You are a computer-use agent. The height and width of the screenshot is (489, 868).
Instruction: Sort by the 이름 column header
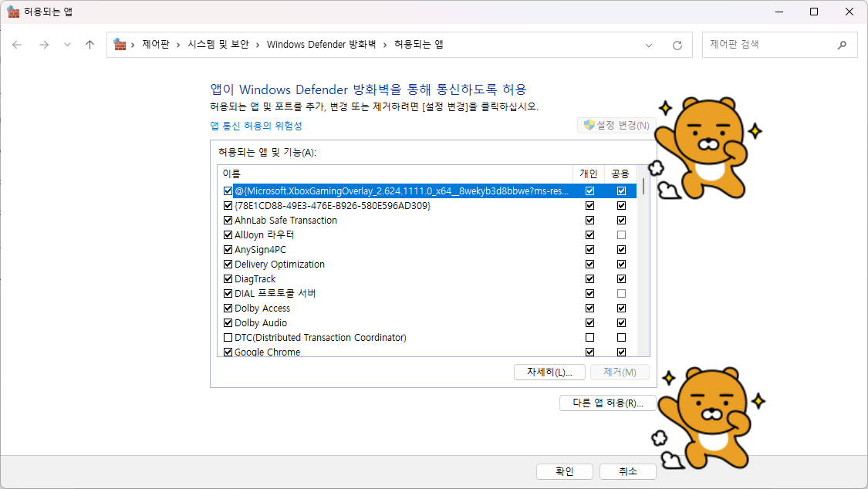click(x=395, y=174)
